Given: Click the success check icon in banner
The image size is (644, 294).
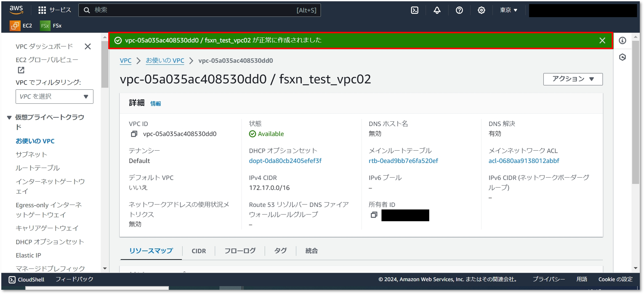Looking at the screenshot, I should (x=118, y=40).
